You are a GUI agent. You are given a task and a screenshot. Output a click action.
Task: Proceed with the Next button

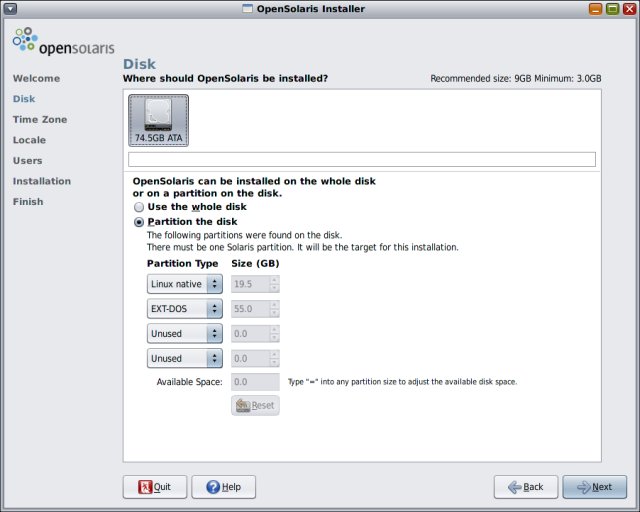tap(595, 487)
